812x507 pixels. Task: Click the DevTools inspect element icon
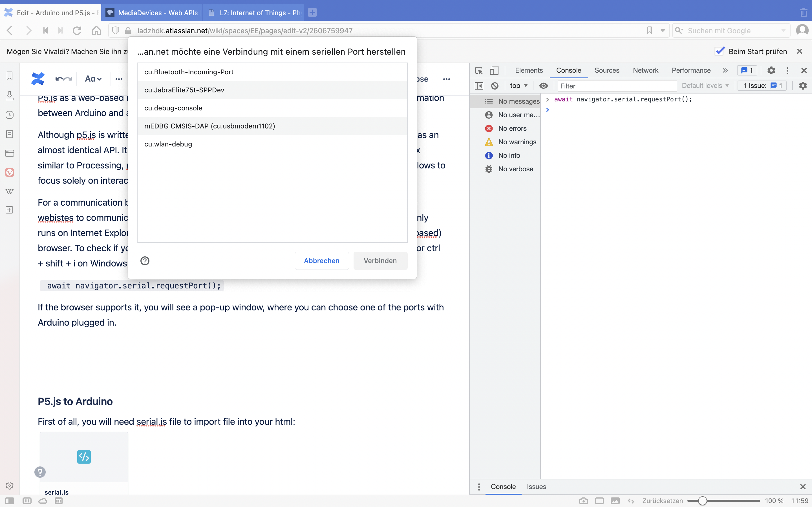pos(479,70)
